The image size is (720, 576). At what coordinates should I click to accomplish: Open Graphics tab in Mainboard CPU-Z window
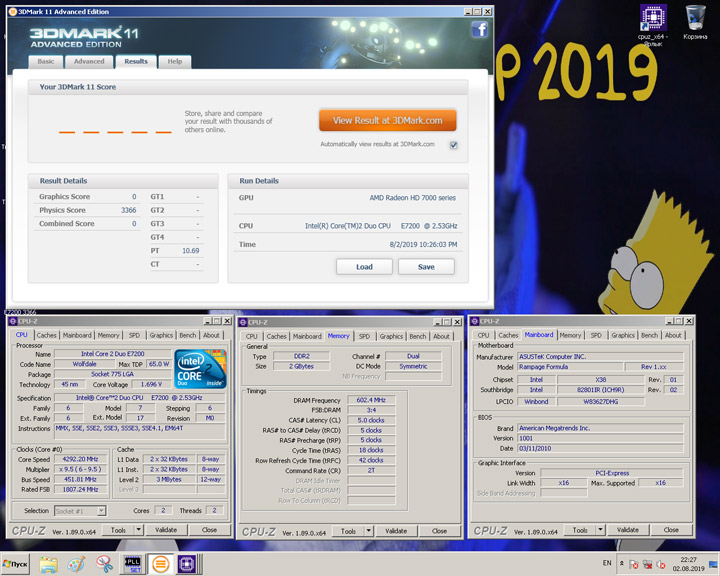click(623, 335)
